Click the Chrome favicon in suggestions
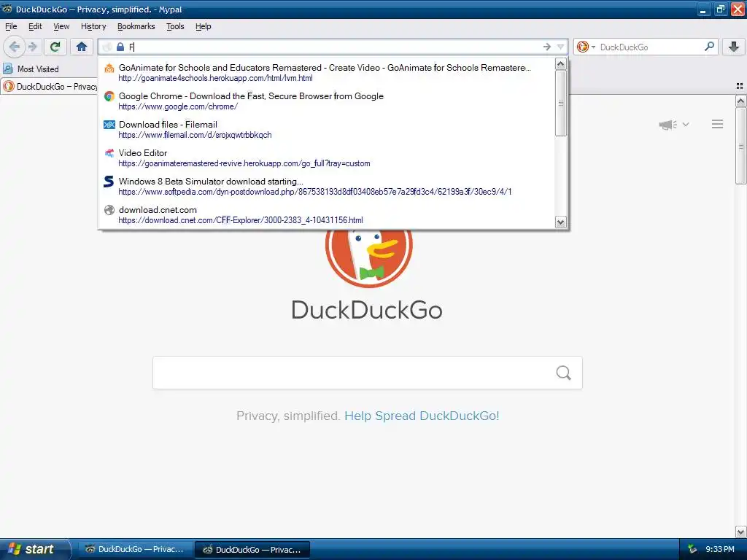This screenshot has height=560, width=747. tap(109, 96)
